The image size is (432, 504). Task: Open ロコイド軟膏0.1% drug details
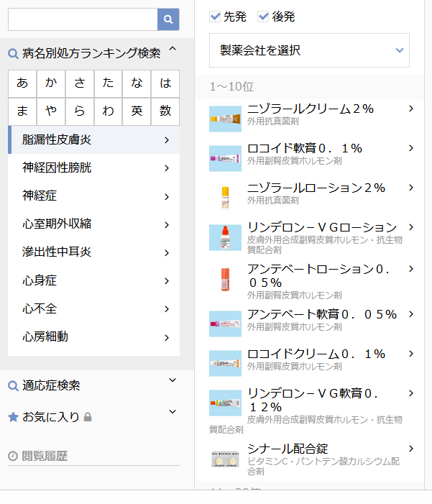pyautogui.click(x=305, y=149)
